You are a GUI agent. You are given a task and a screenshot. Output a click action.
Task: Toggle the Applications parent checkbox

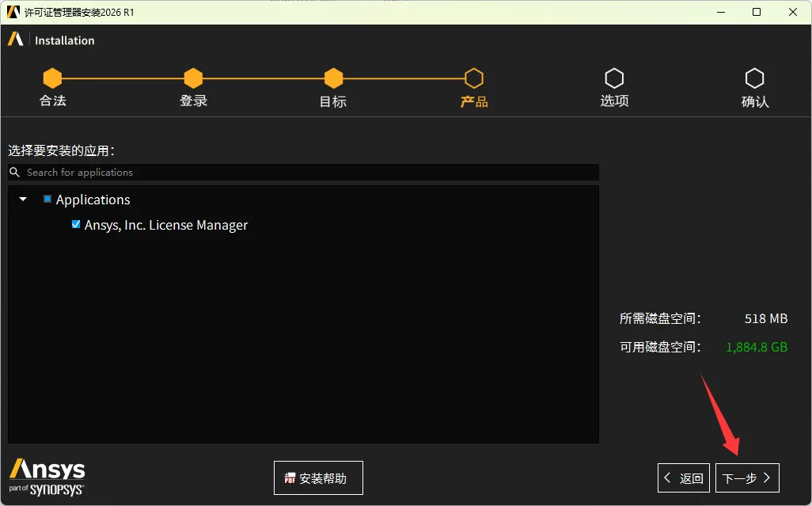click(x=47, y=199)
